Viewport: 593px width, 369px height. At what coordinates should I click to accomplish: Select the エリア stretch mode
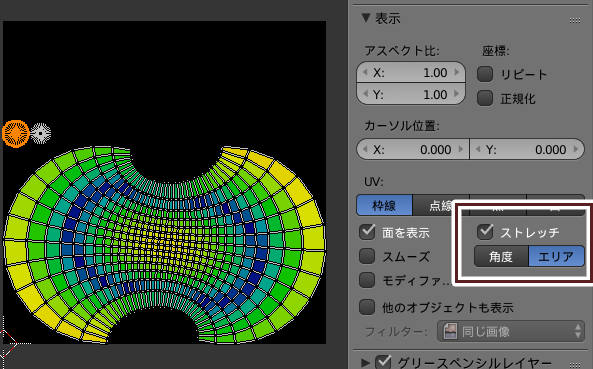[x=556, y=256]
